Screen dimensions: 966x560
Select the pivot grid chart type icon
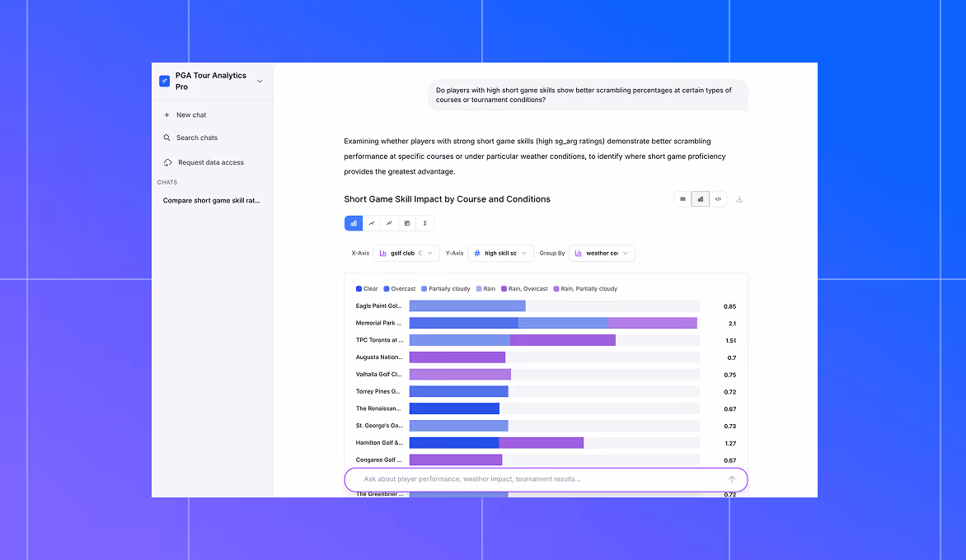tap(407, 223)
